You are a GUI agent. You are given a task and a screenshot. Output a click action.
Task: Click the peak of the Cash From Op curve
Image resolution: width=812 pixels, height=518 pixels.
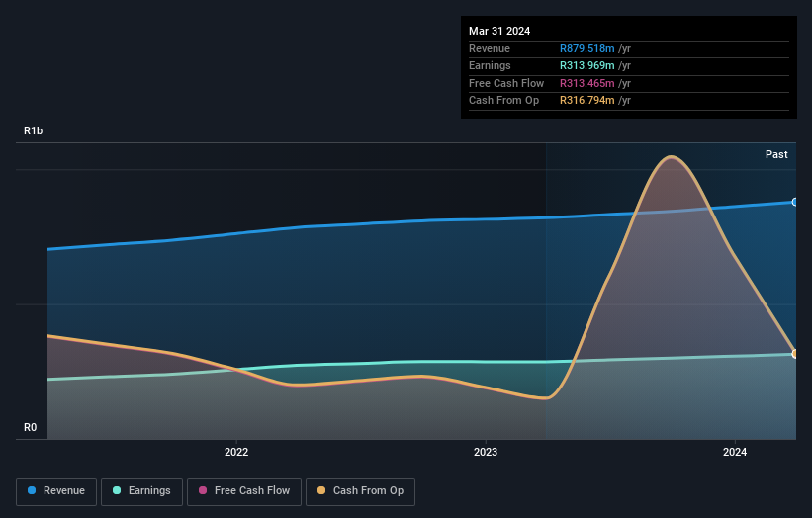coord(672,156)
